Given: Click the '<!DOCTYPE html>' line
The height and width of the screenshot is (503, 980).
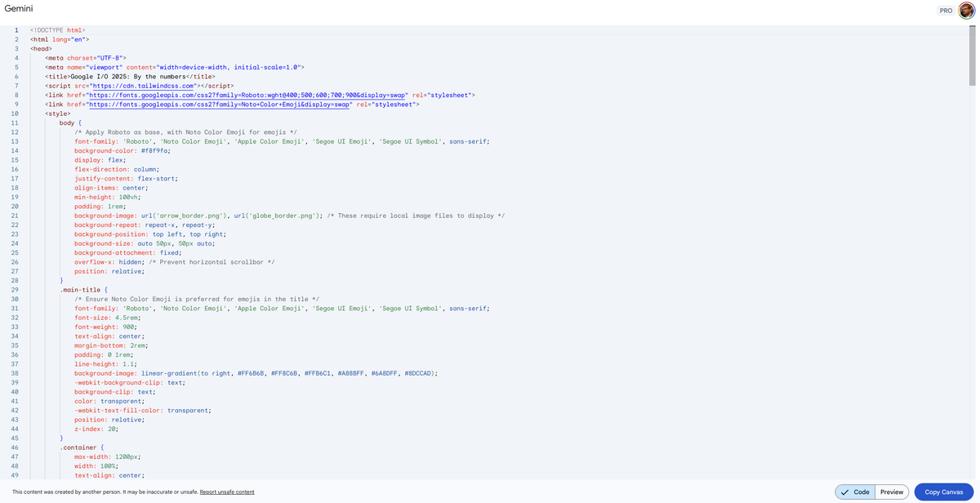Looking at the screenshot, I should [x=58, y=29].
